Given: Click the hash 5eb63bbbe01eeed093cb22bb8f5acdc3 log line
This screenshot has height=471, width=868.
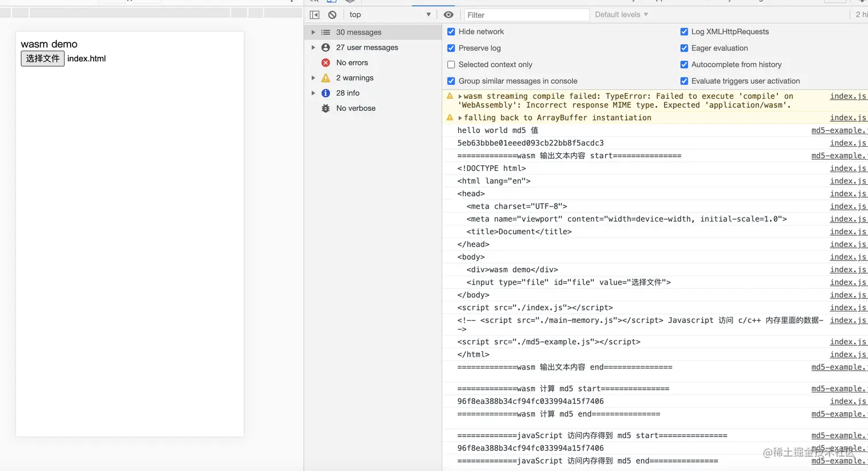Looking at the screenshot, I should click(530, 143).
